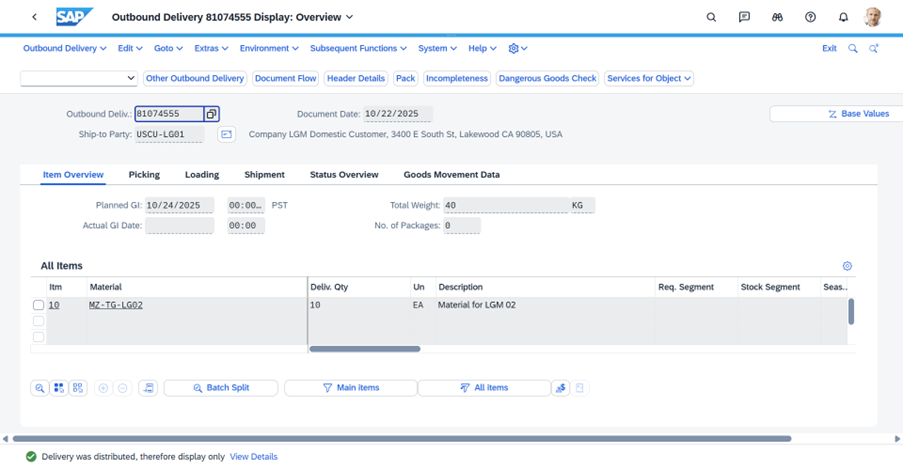Open the Edit menu
Viewport: 903px width, 469px height.
point(130,48)
